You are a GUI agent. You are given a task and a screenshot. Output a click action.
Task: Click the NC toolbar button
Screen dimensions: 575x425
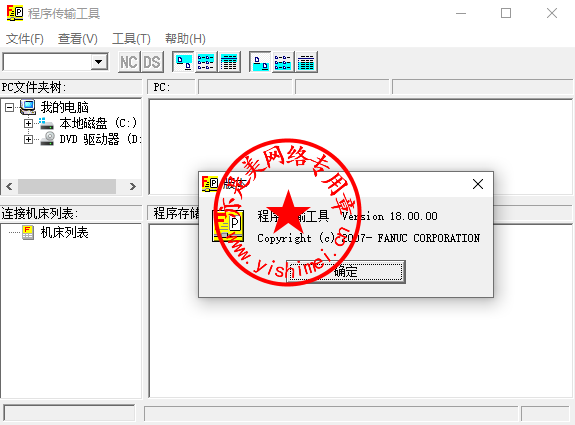(x=129, y=62)
